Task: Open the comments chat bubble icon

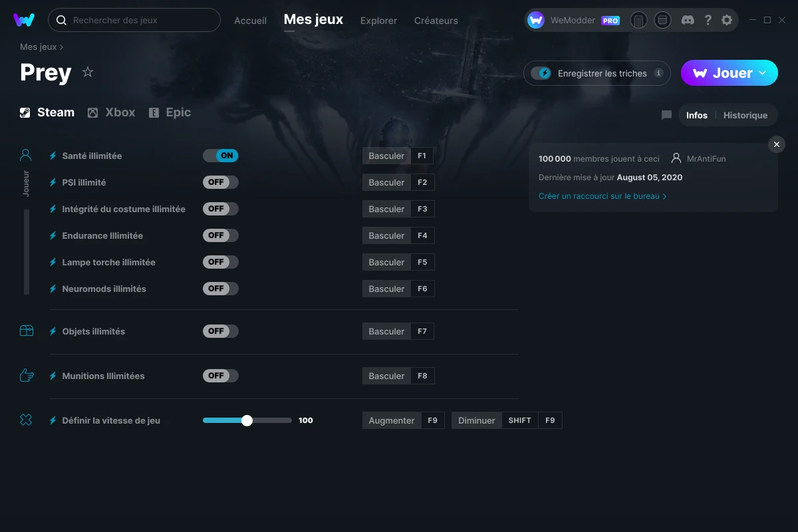Action: [666, 115]
